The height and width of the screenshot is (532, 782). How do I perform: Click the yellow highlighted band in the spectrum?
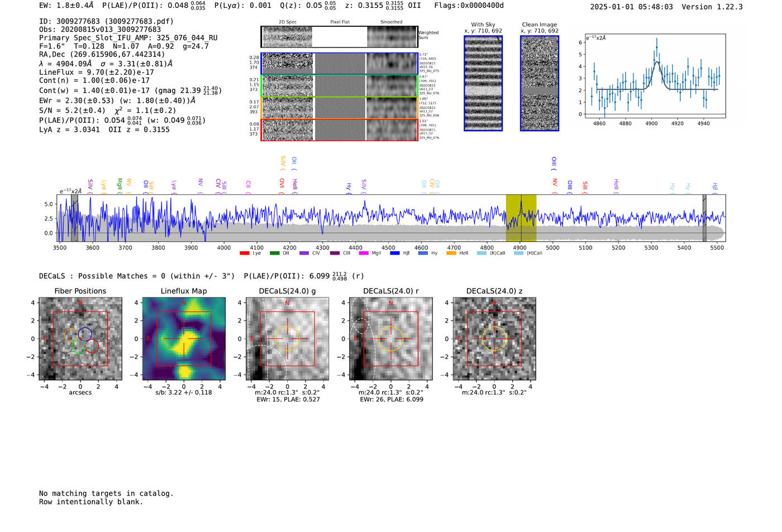pyautogui.click(x=521, y=218)
